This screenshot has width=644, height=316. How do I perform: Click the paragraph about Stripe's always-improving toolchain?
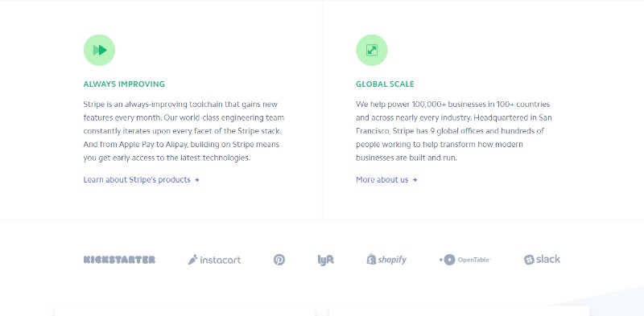point(184,131)
